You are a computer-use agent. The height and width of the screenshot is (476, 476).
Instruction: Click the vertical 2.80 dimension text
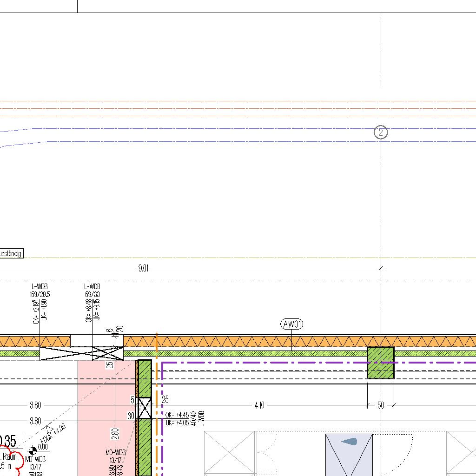click(116, 434)
